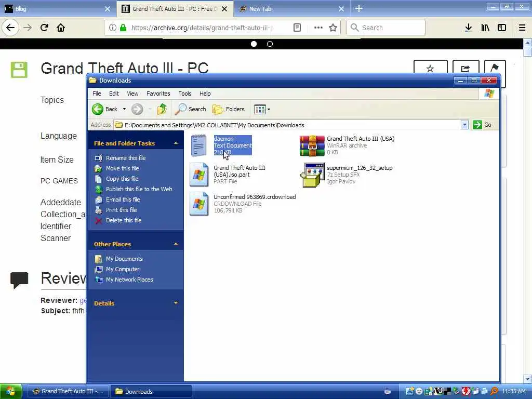
Task: Open the page actions three-dot menu
Action: click(x=318, y=28)
